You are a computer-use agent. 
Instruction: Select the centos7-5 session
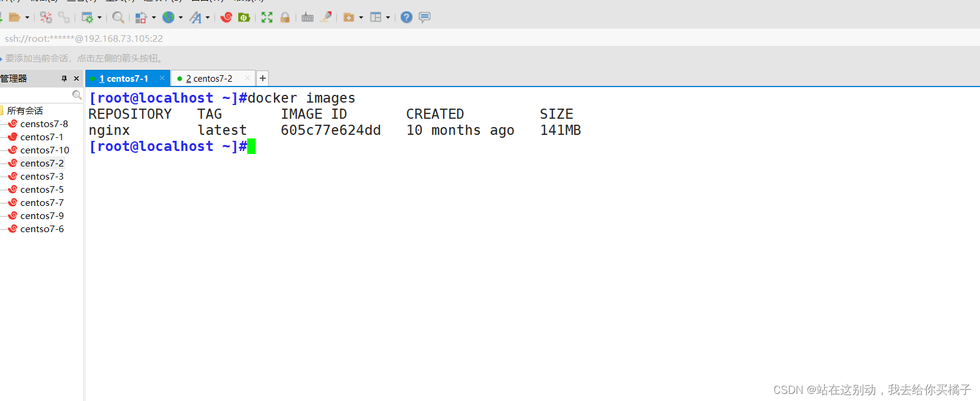tap(42, 189)
